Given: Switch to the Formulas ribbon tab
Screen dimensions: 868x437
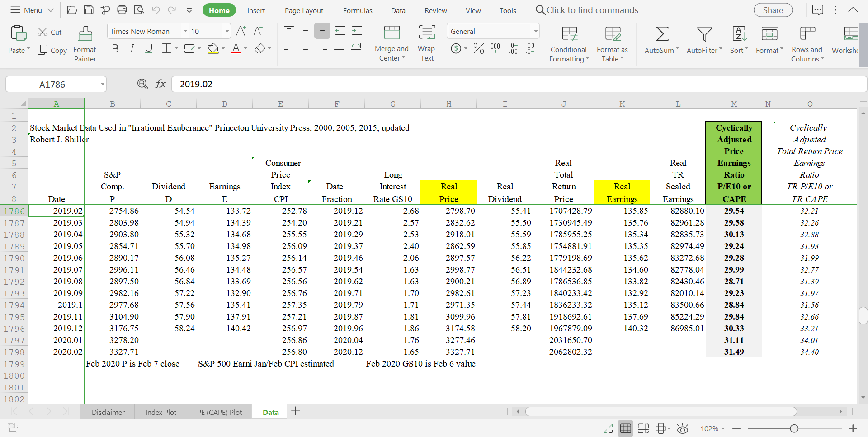Looking at the screenshot, I should (358, 10).
